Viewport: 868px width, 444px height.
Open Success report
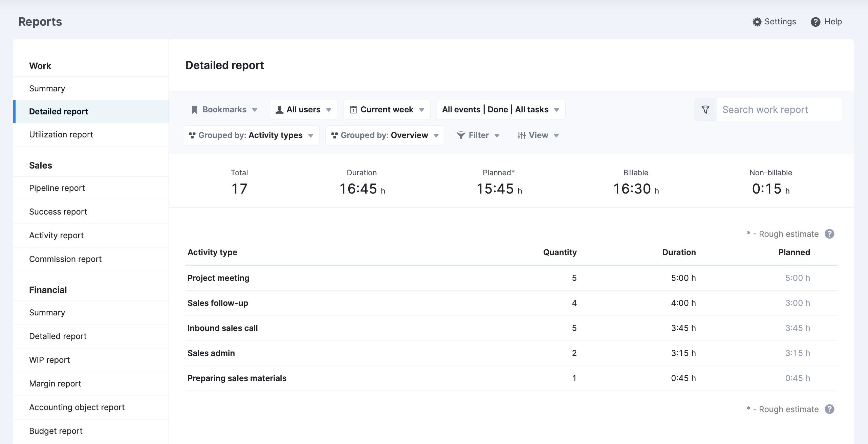(91, 212)
